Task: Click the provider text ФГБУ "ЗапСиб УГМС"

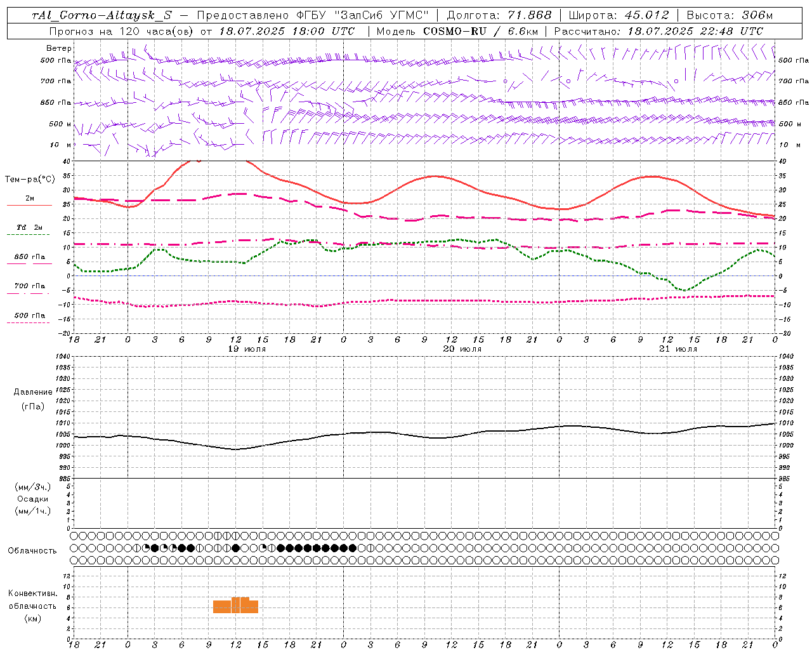Action: tap(362, 15)
